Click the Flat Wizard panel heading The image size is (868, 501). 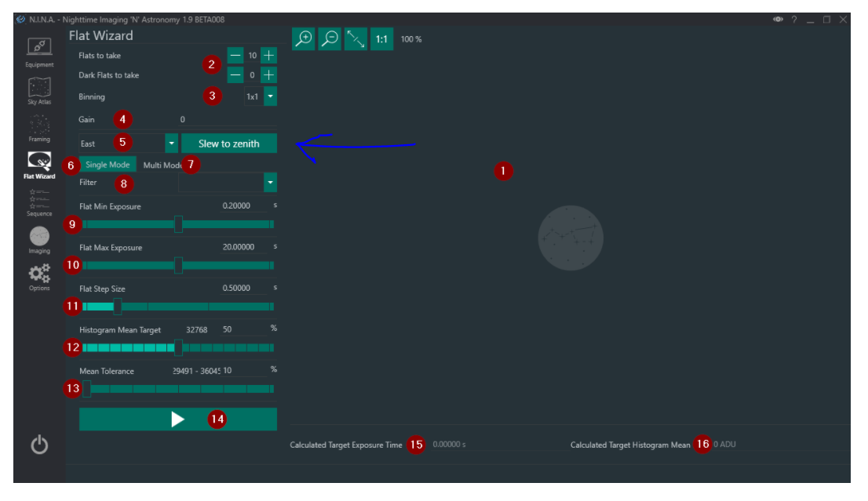pos(100,35)
